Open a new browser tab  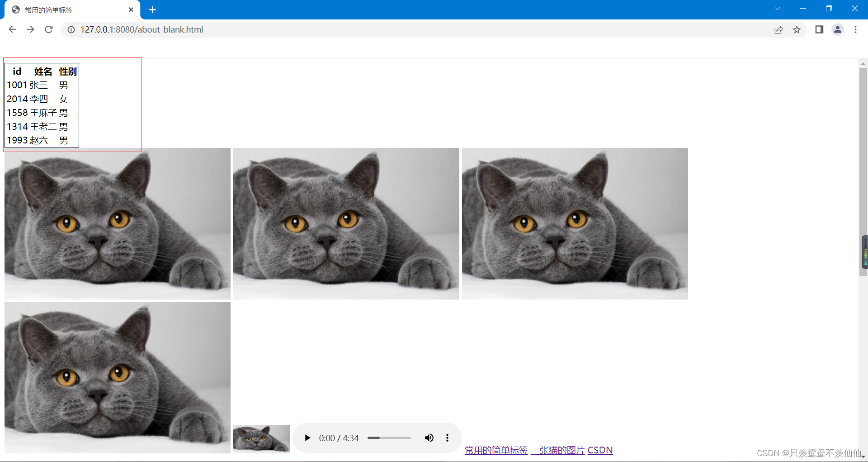pos(152,10)
